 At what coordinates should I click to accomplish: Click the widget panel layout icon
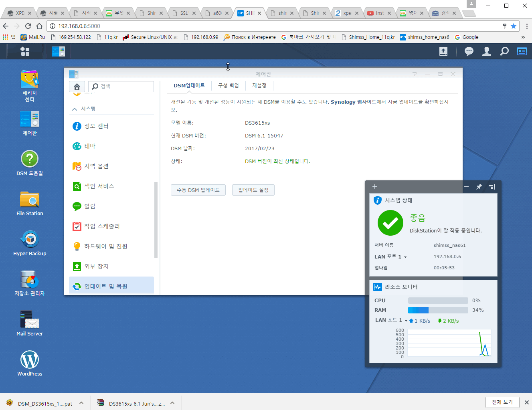point(492,187)
